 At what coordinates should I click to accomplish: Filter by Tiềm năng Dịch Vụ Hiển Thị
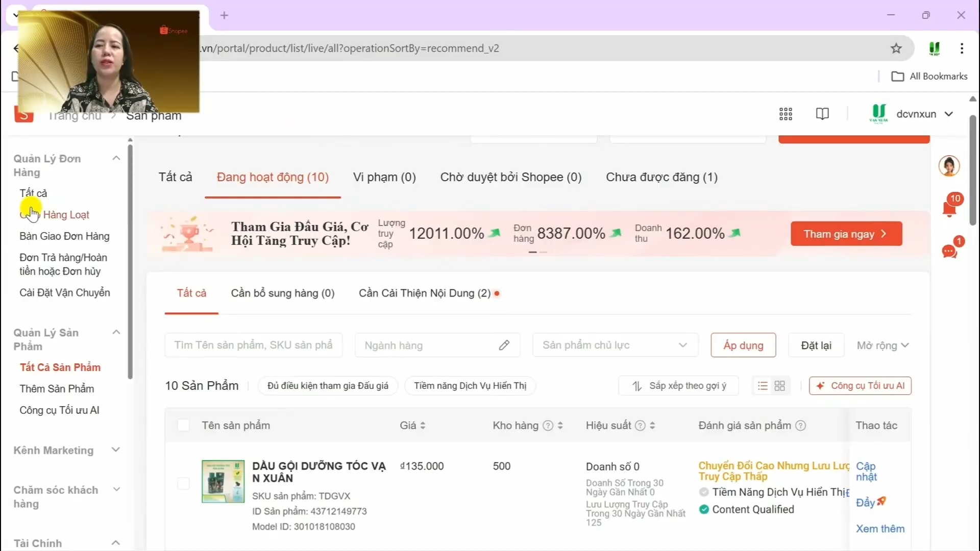[x=470, y=386]
